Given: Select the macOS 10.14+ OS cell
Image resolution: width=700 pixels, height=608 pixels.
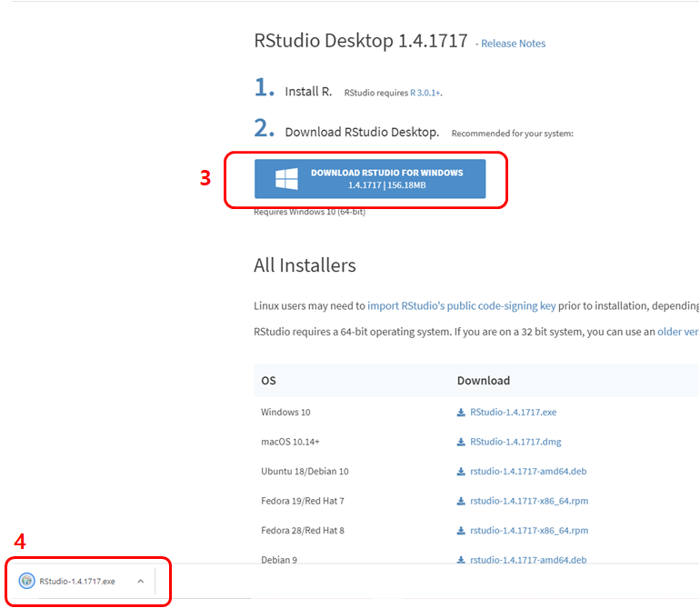Looking at the screenshot, I should point(290,442).
